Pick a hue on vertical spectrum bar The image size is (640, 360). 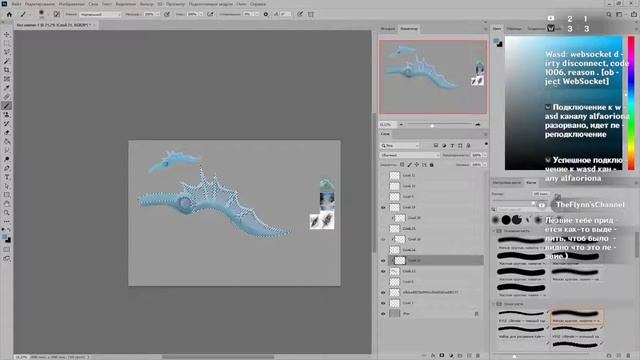coord(631,103)
